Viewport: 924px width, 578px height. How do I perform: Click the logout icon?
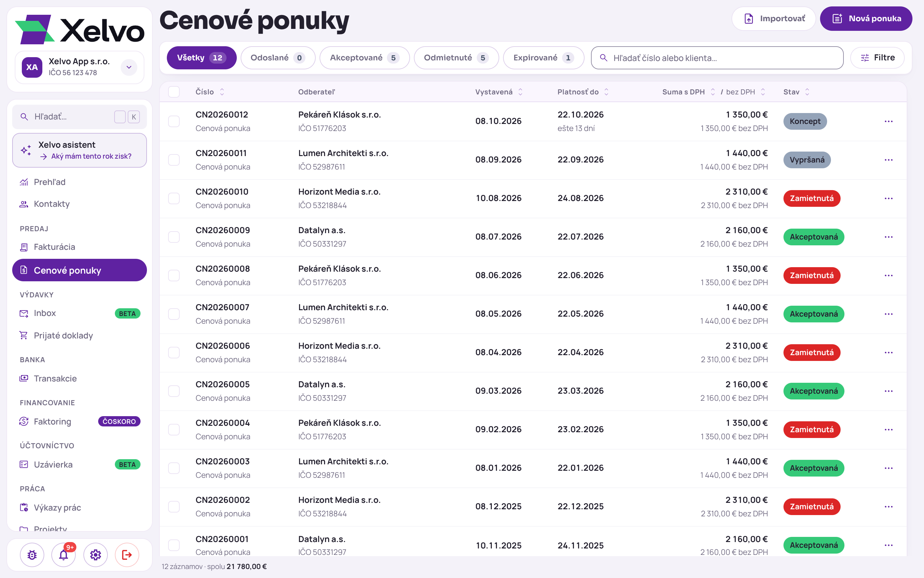[x=127, y=555]
